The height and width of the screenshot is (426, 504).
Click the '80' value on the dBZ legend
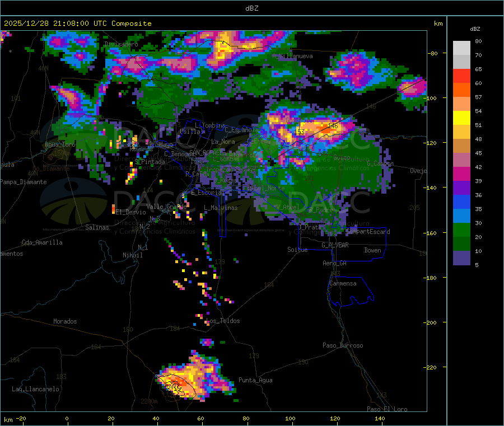pos(478,41)
